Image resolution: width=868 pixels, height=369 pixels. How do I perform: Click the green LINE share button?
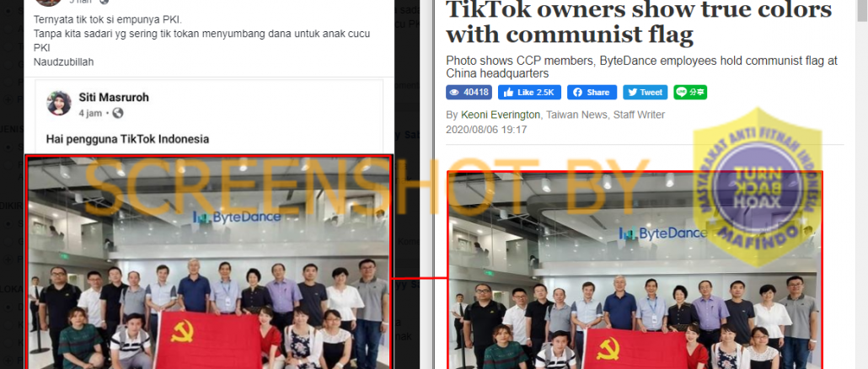point(690,93)
